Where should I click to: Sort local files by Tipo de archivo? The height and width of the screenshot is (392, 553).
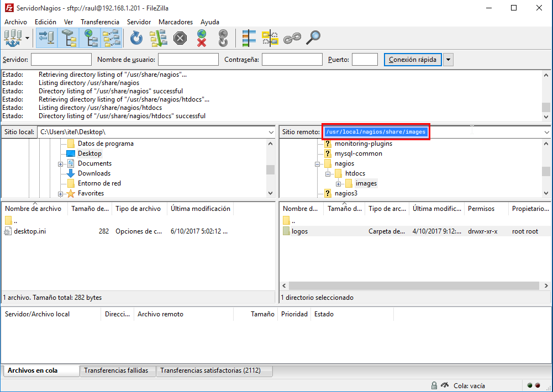click(139, 209)
